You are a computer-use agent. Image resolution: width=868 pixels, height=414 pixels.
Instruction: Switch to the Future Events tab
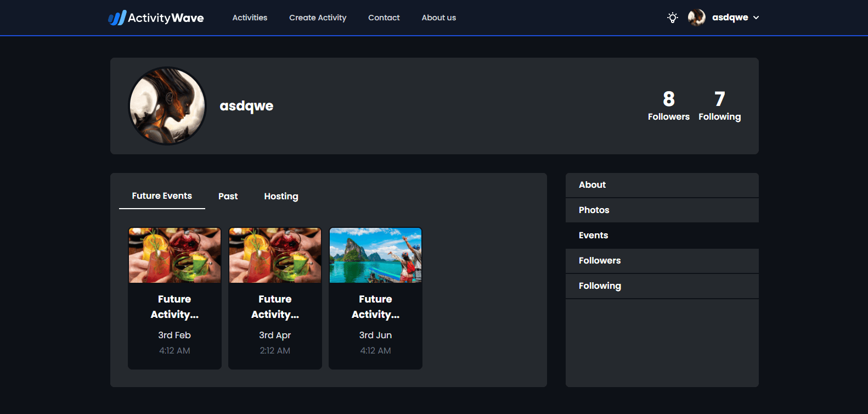coord(162,196)
